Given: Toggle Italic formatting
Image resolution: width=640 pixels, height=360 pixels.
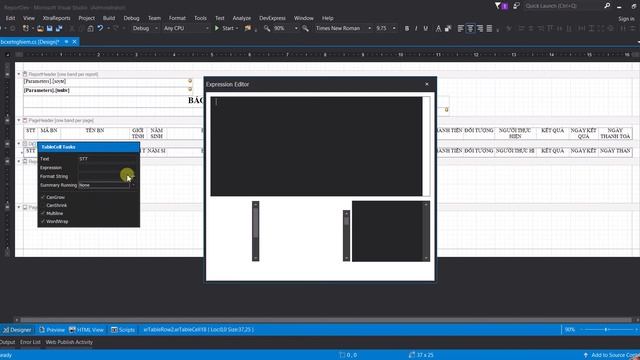Looking at the screenshot, I should point(416,29).
